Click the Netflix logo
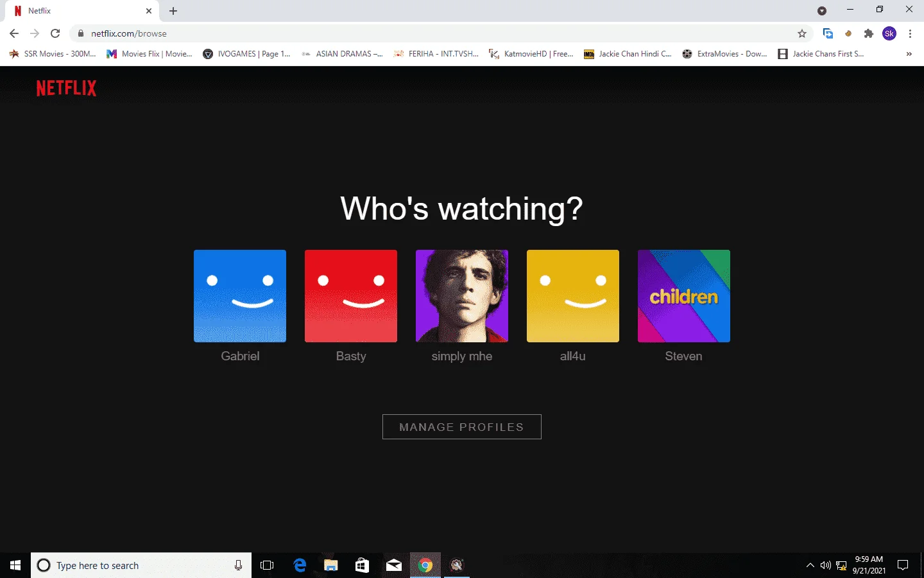Viewport: 924px width, 578px height. click(67, 88)
